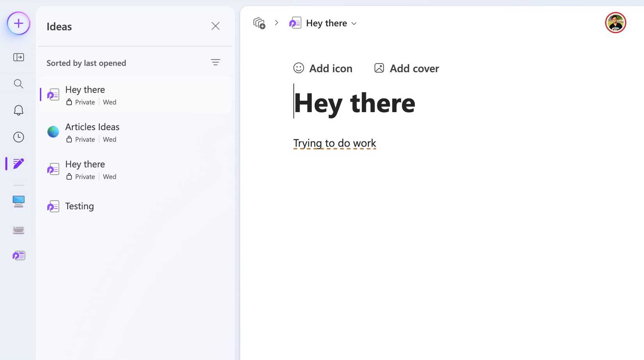
Task: Open the Sorted by last opened option
Action: tap(86, 63)
